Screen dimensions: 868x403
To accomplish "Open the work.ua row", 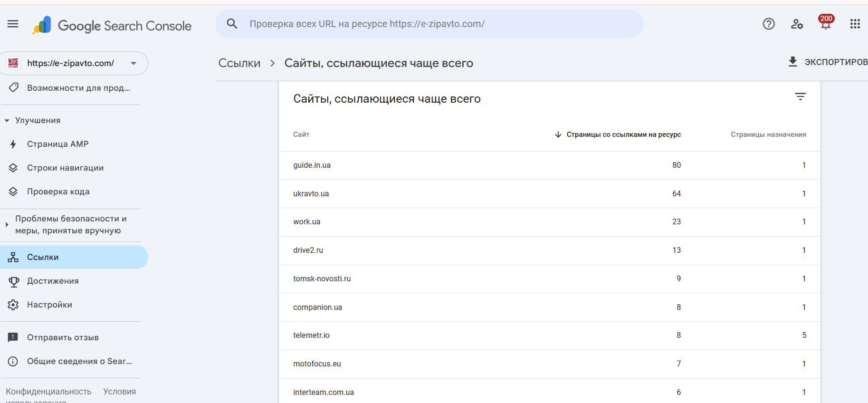I will (x=549, y=222).
